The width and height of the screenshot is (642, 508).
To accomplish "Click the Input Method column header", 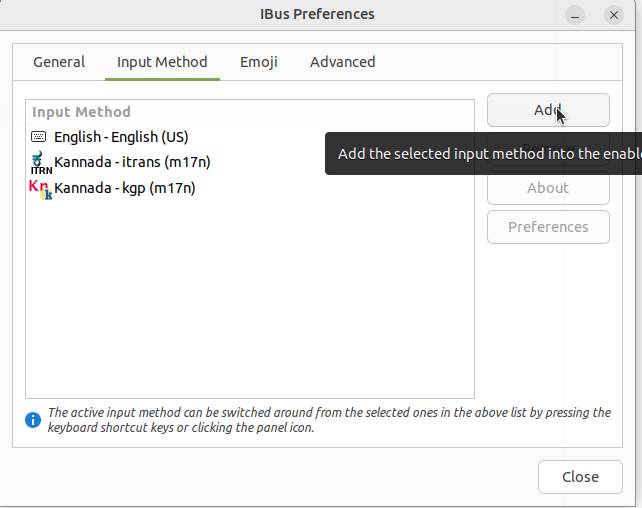I will [250, 112].
